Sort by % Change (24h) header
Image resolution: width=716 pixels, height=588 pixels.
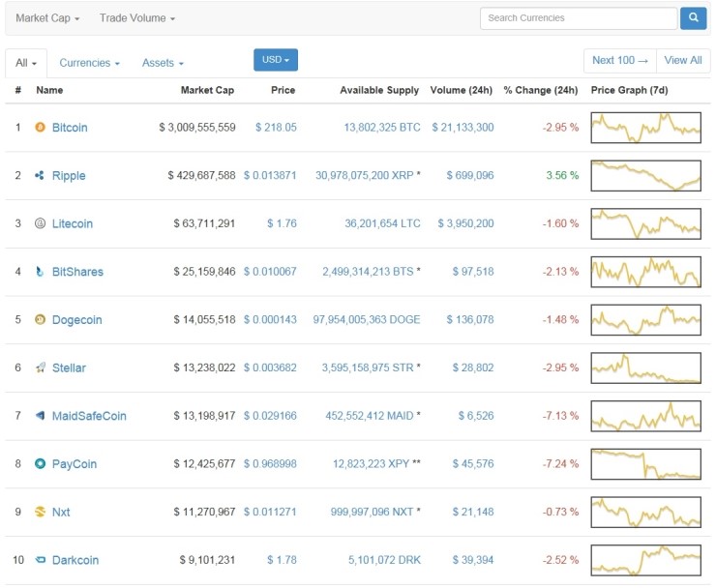pos(541,90)
